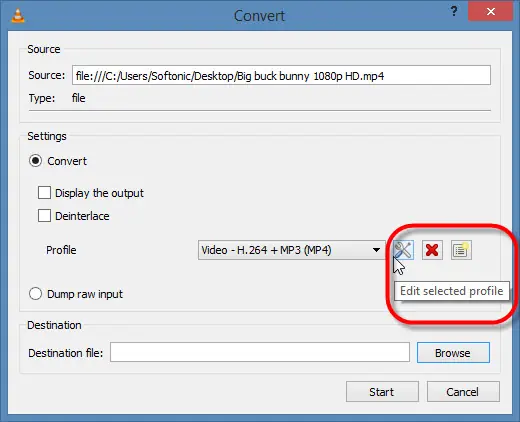Select the Dump raw input option

tap(35, 294)
